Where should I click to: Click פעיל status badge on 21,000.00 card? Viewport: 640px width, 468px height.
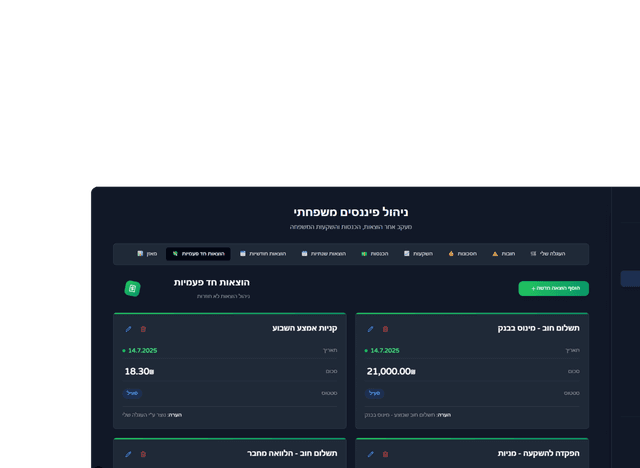click(x=375, y=393)
